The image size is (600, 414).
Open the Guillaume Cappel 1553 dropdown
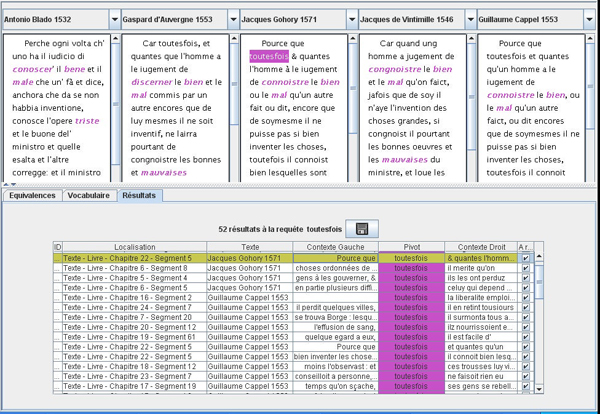click(x=587, y=19)
